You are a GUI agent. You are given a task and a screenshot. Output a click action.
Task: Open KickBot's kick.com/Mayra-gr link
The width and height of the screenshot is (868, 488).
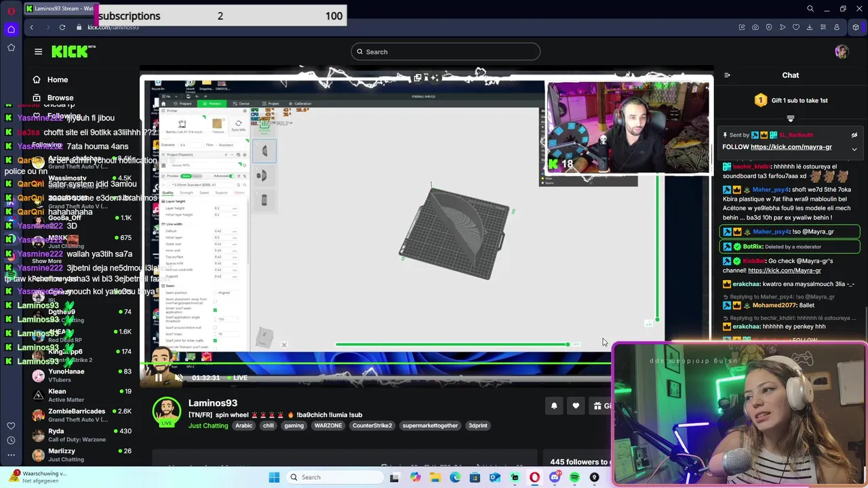click(x=785, y=270)
